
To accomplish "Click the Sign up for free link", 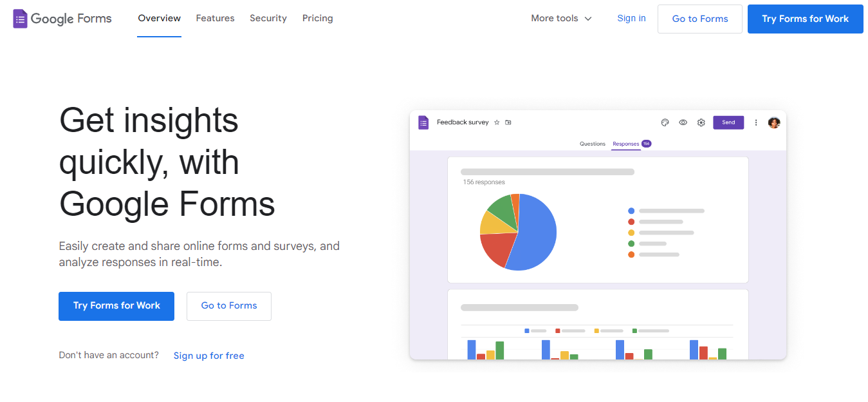I will coord(209,356).
